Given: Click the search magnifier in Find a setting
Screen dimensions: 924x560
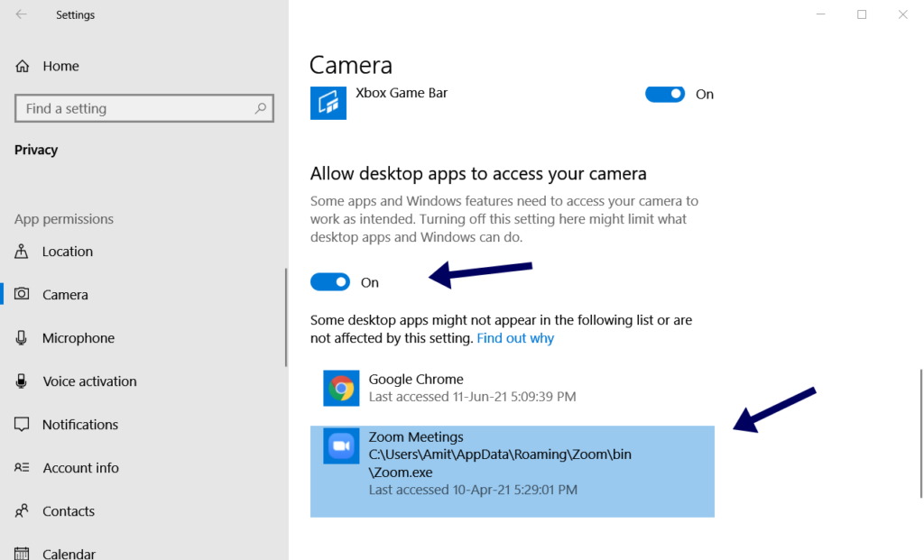Looking at the screenshot, I should coord(262,107).
